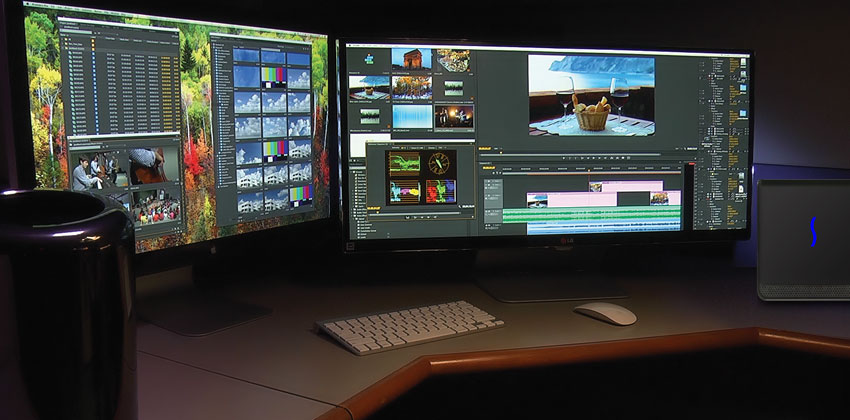Image resolution: width=850 pixels, height=420 pixels.
Task: Select the blue audio clip on bottom track
Action: pyautogui.click(x=603, y=228)
